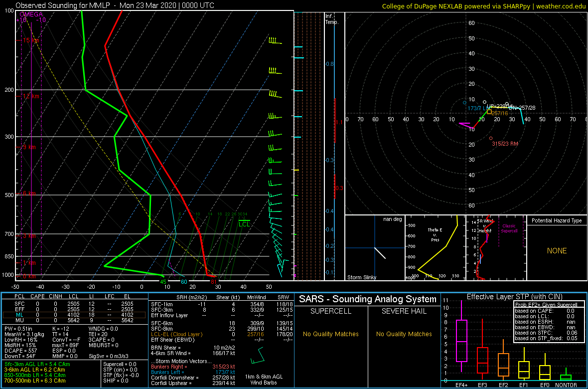Click the 'Potential Hazard Type' header
Image resolution: width=588 pixels, height=389 pixels.
click(557, 220)
